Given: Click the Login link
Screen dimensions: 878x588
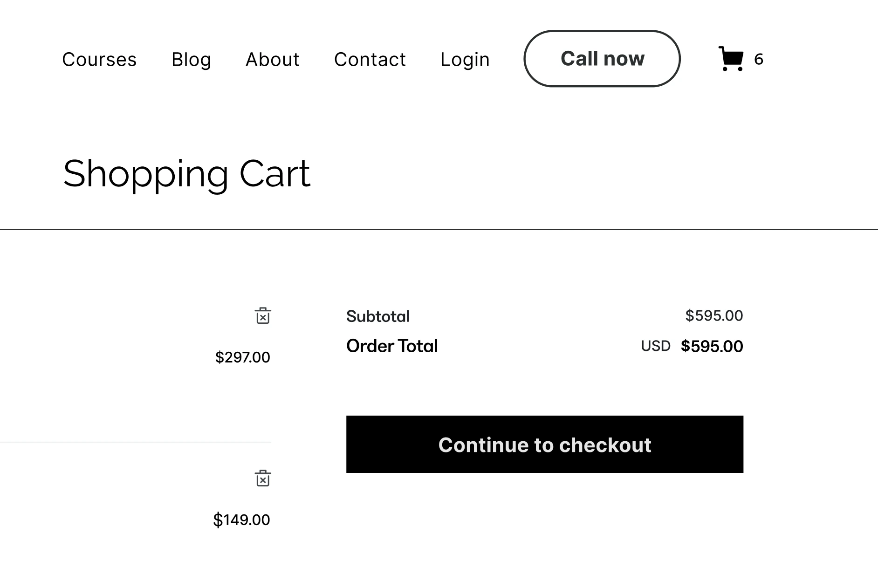Looking at the screenshot, I should pyautogui.click(x=465, y=60).
